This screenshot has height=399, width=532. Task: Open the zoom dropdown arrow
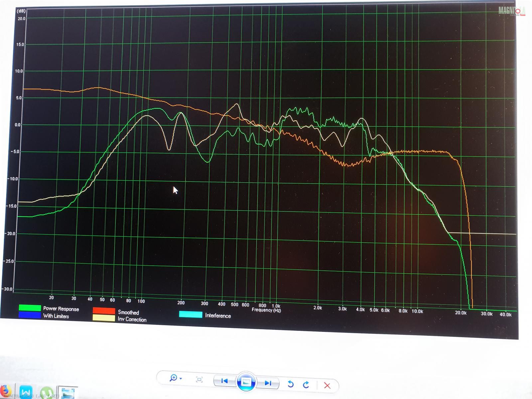(181, 379)
